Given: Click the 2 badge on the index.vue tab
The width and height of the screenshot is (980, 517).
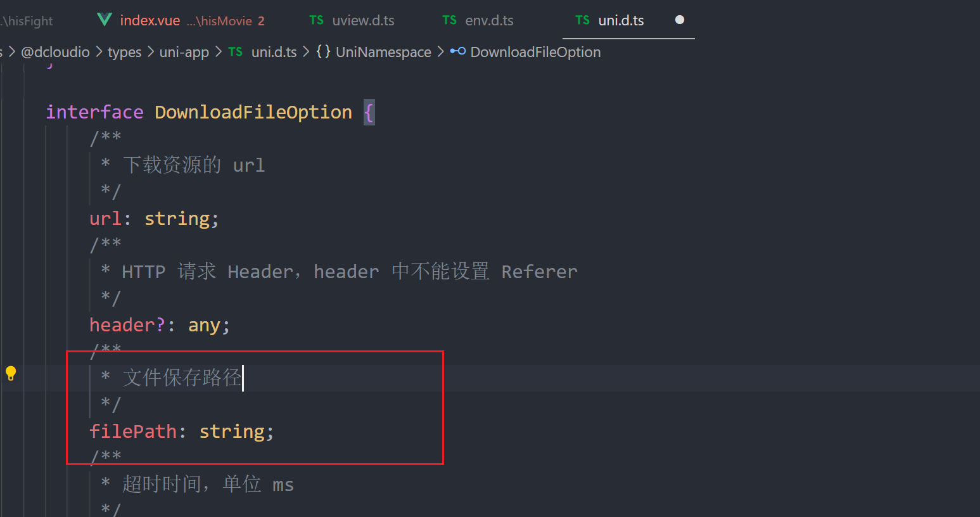Looking at the screenshot, I should click(x=262, y=20).
